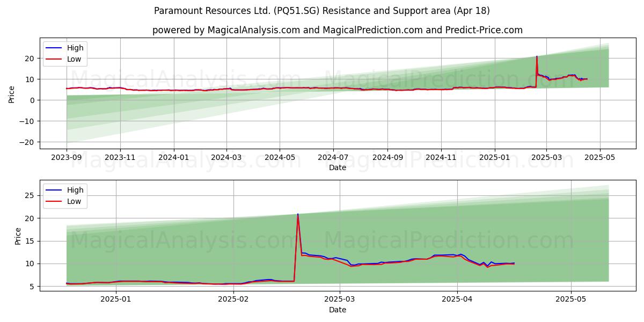This screenshot has height=322, width=644.
Task: Click the 2025-05 x-axis label in bottom chart
Action: [x=571, y=300]
